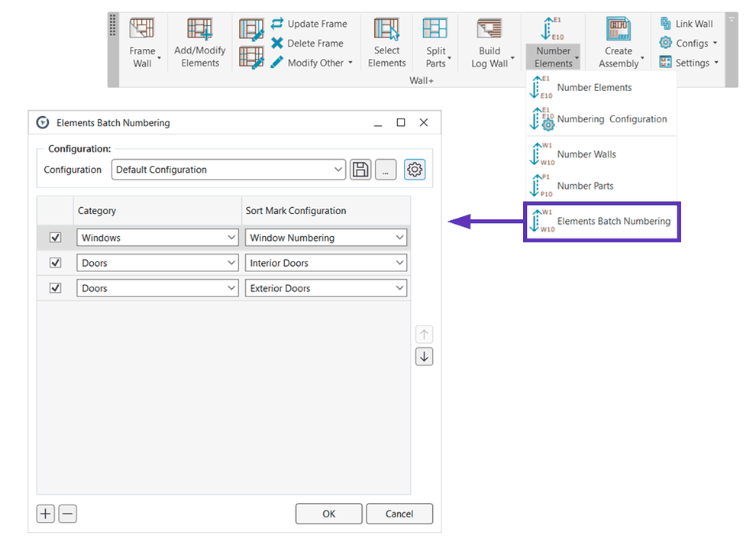The image size is (756, 548).
Task: Click the Create Assembly icon
Action: [619, 28]
